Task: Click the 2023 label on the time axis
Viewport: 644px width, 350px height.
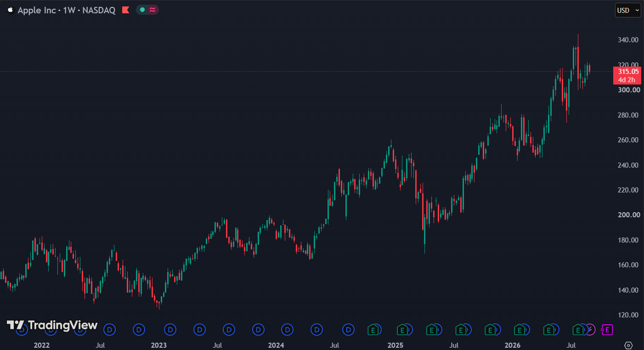Action: pyautogui.click(x=159, y=345)
